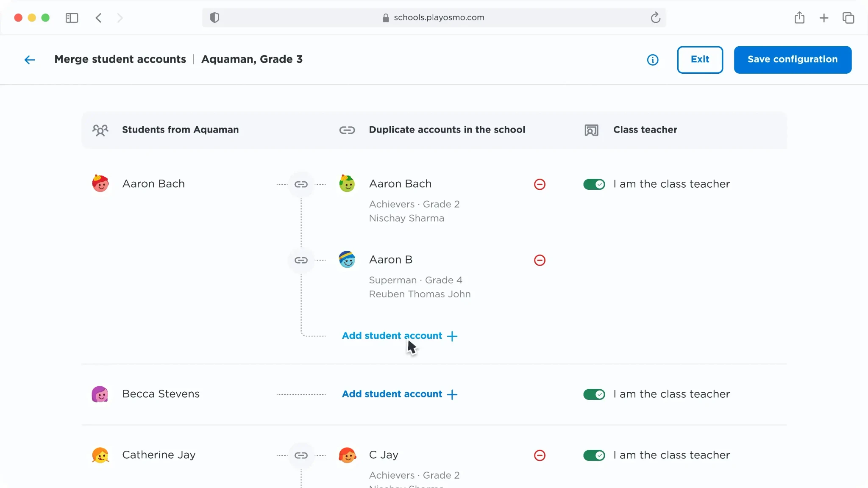Add student account under Aaron Bach
The height and width of the screenshot is (488, 868).
[400, 336]
